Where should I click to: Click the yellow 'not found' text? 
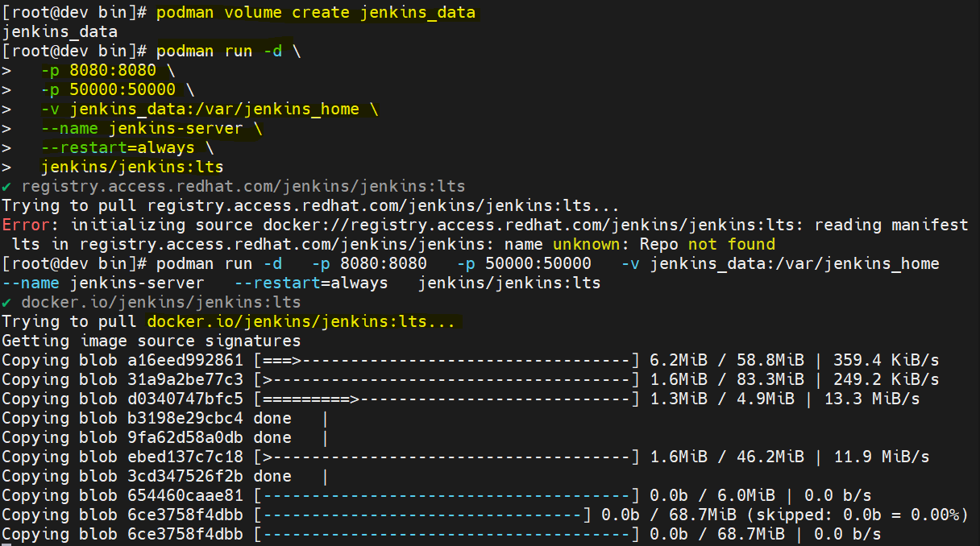point(731,244)
